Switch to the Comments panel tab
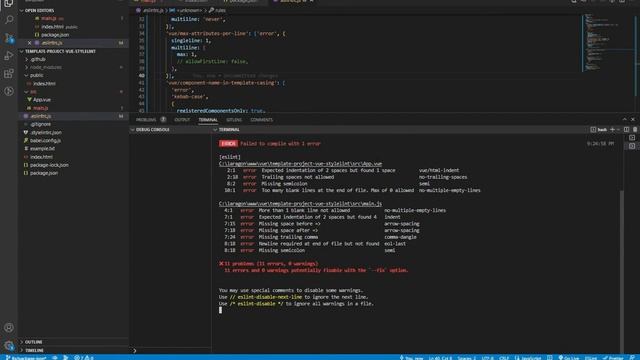The height and width of the screenshot is (360, 640). [x=262, y=120]
